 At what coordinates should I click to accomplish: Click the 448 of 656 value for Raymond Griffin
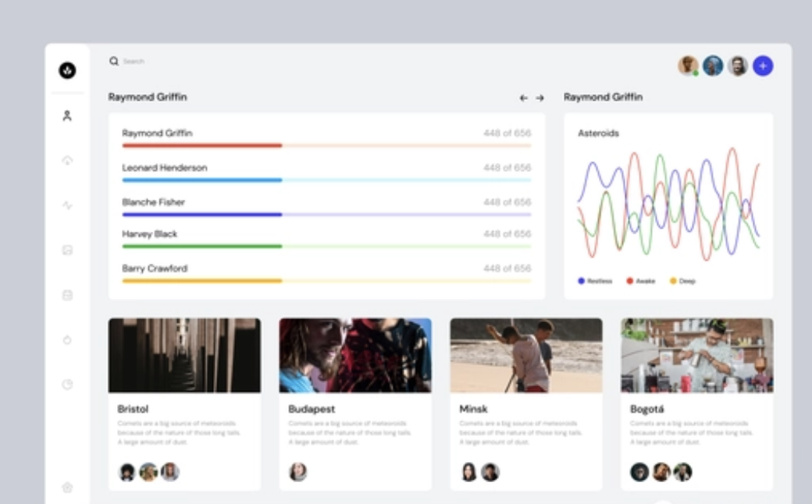[x=507, y=133]
